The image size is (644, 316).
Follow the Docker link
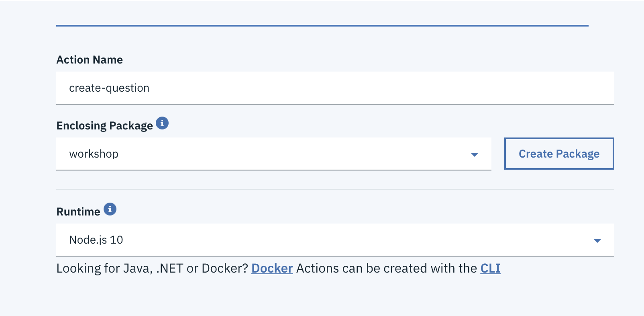[272, 268]
